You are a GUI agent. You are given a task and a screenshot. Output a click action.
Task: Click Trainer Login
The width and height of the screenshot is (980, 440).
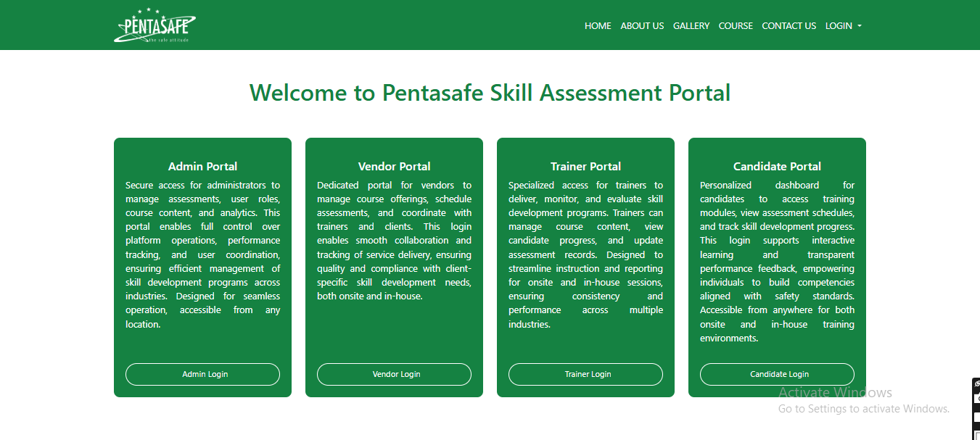click(585, 374)
